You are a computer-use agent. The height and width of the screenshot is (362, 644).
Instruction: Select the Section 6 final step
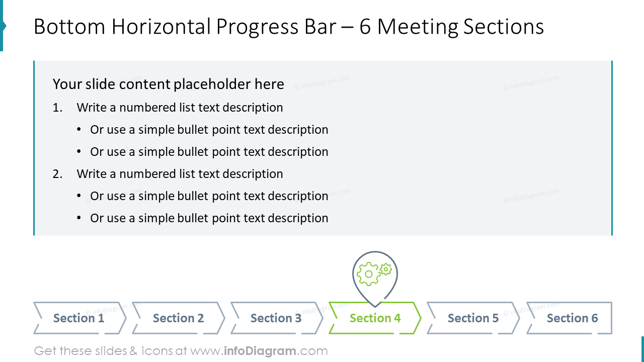[570, 318]
